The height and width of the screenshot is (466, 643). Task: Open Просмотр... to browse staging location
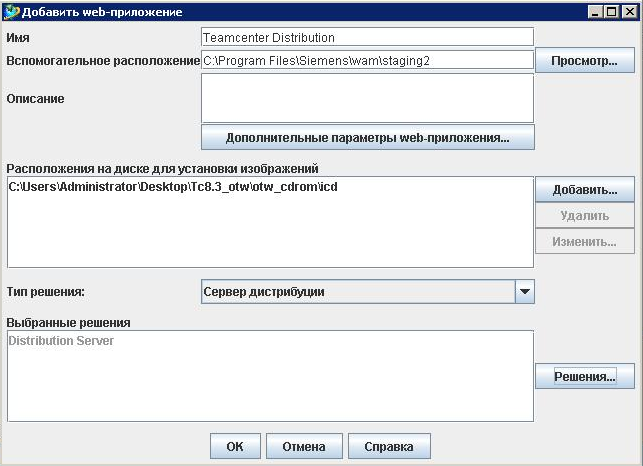pos(585,60)
